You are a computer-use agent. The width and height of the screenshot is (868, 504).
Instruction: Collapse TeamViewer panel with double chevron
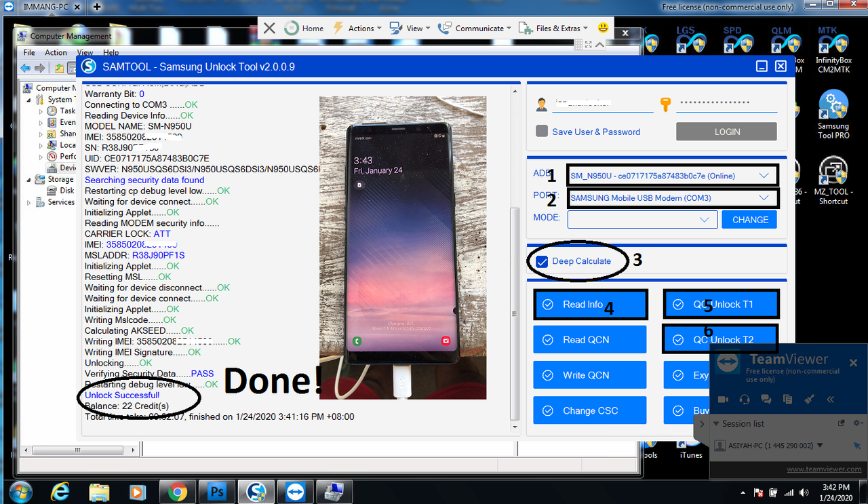tap(830, 400)
